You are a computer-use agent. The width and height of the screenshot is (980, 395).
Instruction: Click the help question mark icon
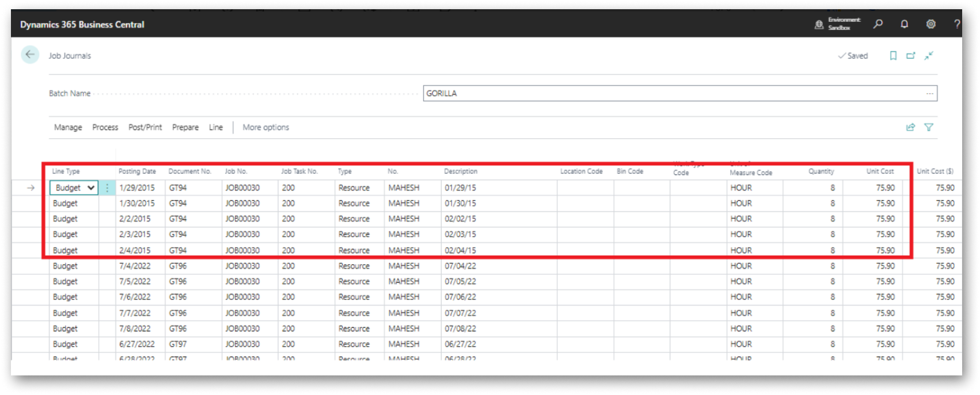(x=956, y=24)
